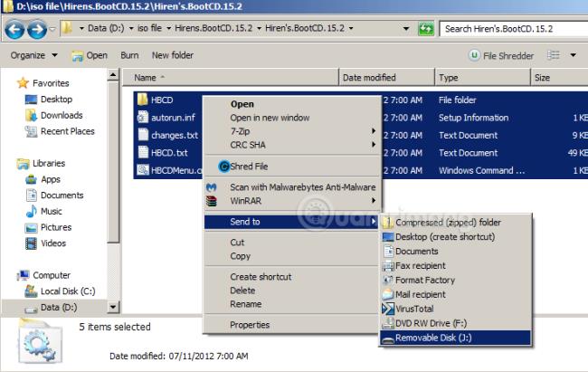Send files to Removable Disk (J:)

[x=434, y=339]
